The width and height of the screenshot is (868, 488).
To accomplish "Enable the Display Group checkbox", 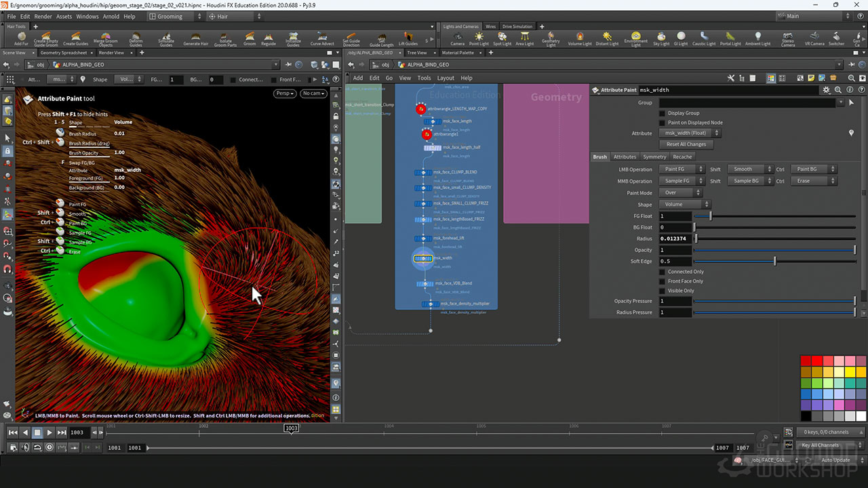I will [x=663, y=113].
